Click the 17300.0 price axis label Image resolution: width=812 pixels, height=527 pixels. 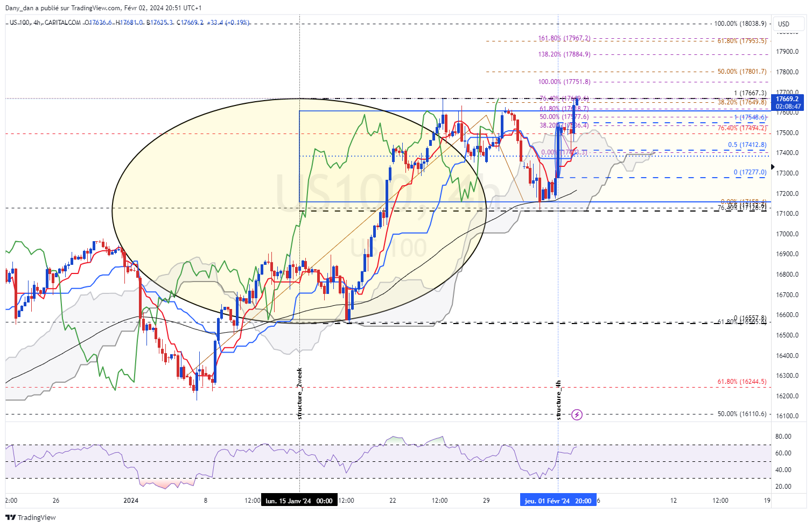point(787,173)
